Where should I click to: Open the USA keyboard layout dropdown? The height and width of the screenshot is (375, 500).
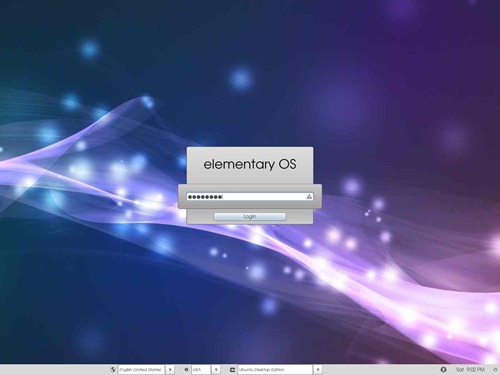(201, 370)
